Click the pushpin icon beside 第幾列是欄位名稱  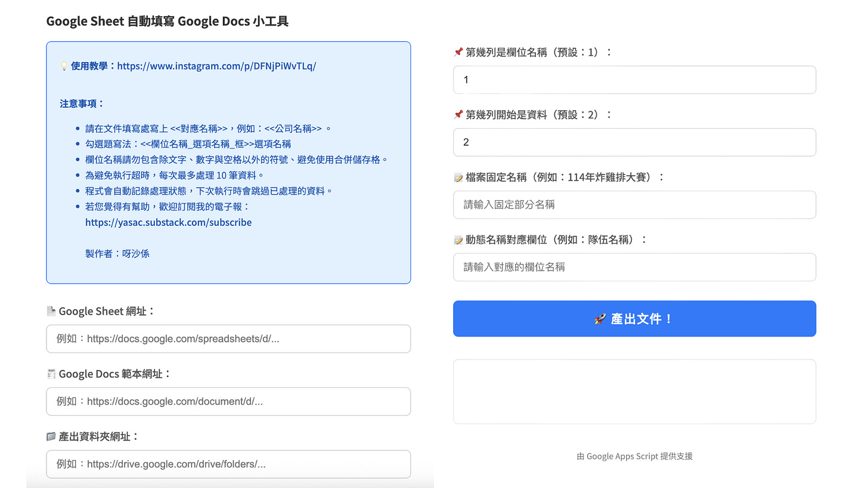click(x=458, y=52)
